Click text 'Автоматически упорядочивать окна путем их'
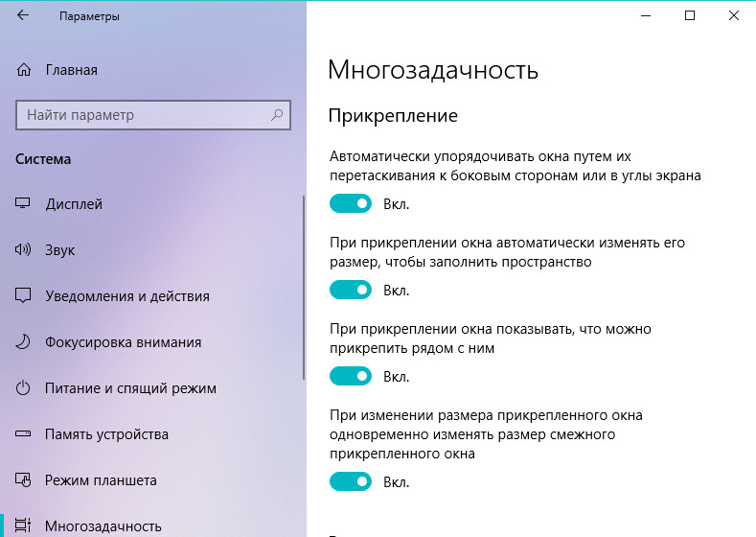756x537 pixels. point(480,156)
